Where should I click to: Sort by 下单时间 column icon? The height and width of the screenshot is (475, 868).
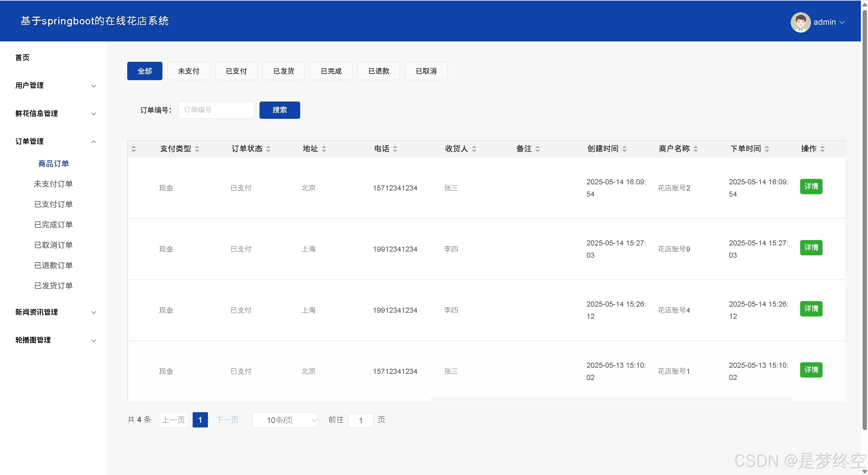[767, 148]
